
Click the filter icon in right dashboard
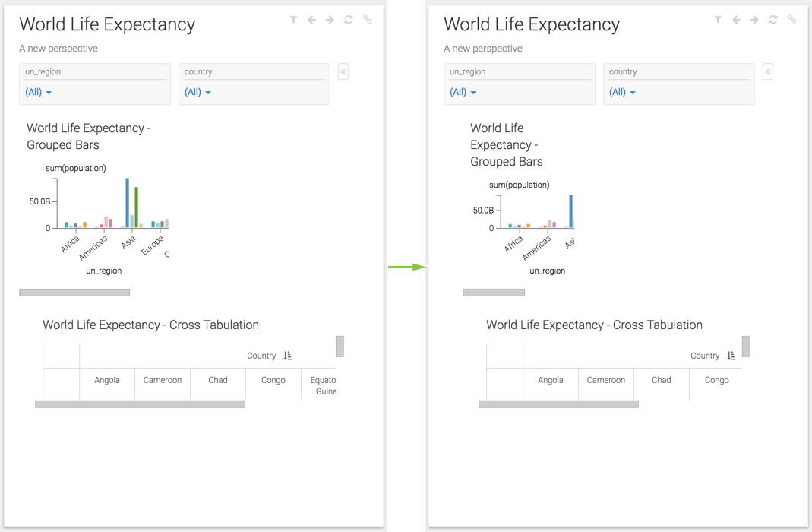tap(718, 20)
